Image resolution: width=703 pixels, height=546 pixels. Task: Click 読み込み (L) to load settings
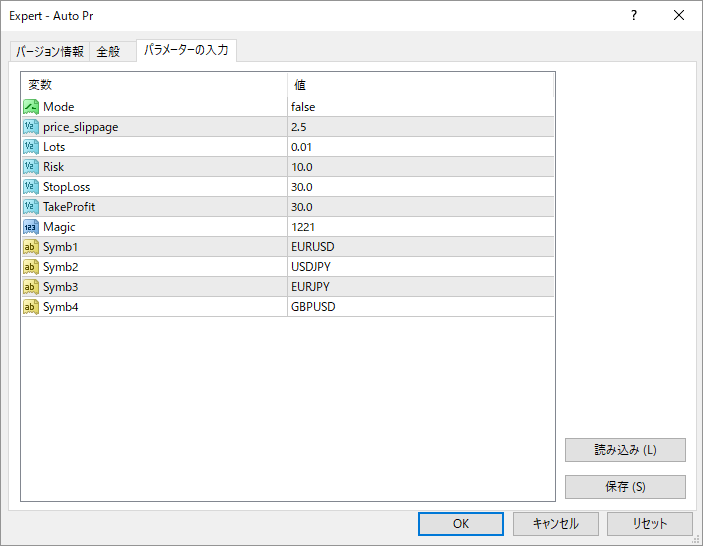[x=625, y=450]
